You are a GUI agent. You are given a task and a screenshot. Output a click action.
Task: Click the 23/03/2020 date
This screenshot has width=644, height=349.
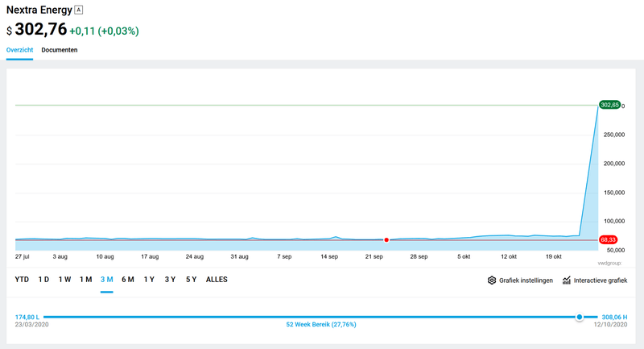pos(31,324)
